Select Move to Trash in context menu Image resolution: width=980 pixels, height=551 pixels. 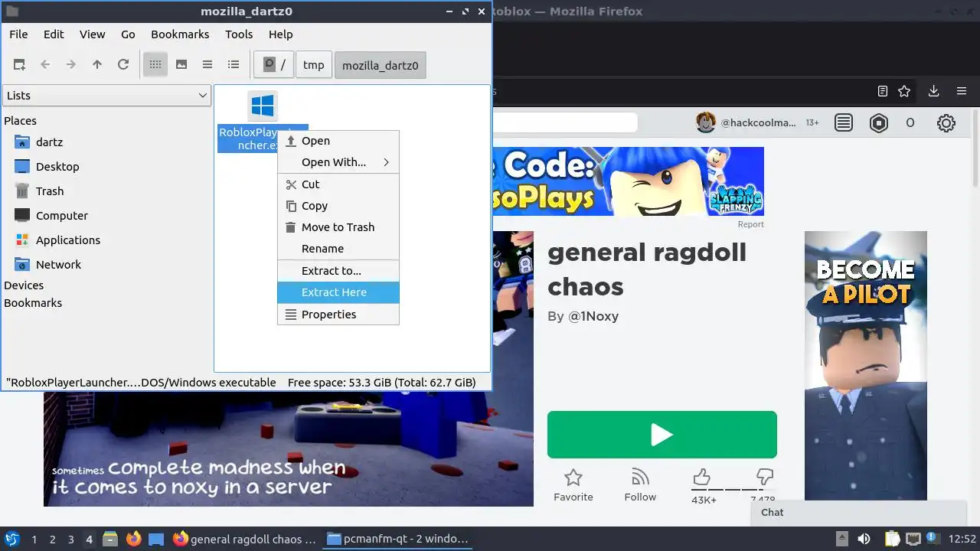click(338, 227)
